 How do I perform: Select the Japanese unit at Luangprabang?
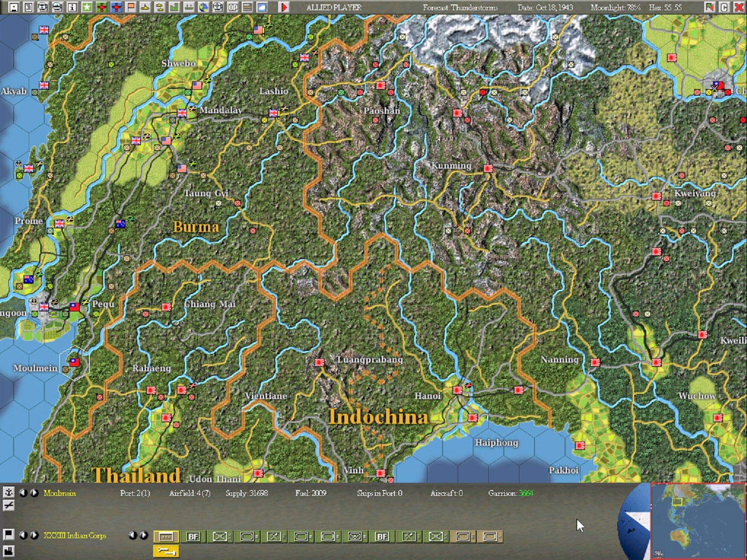(320, 362)
